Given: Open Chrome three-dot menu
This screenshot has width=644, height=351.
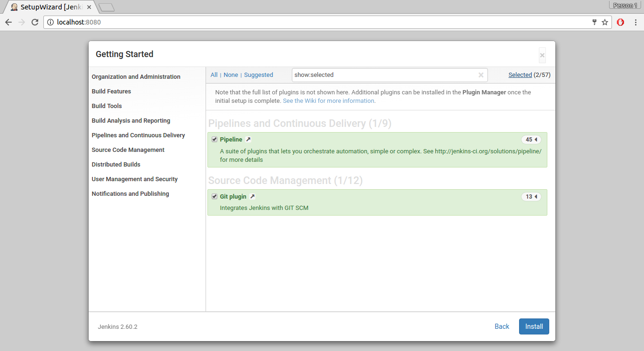Looking at the screenshot, I should click(635, 22).
